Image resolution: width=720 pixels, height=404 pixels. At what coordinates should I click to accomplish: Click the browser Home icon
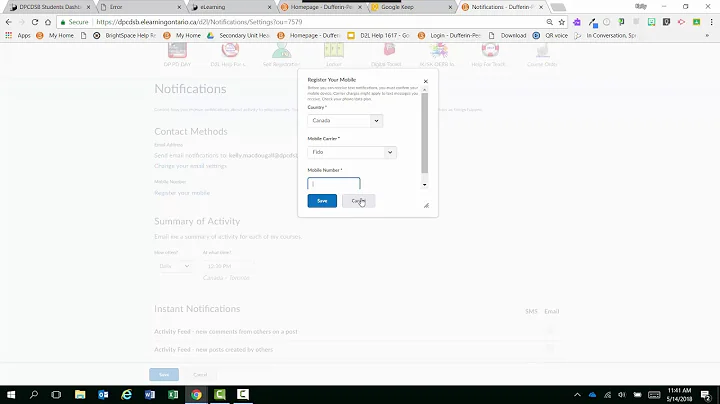point(48,22)
